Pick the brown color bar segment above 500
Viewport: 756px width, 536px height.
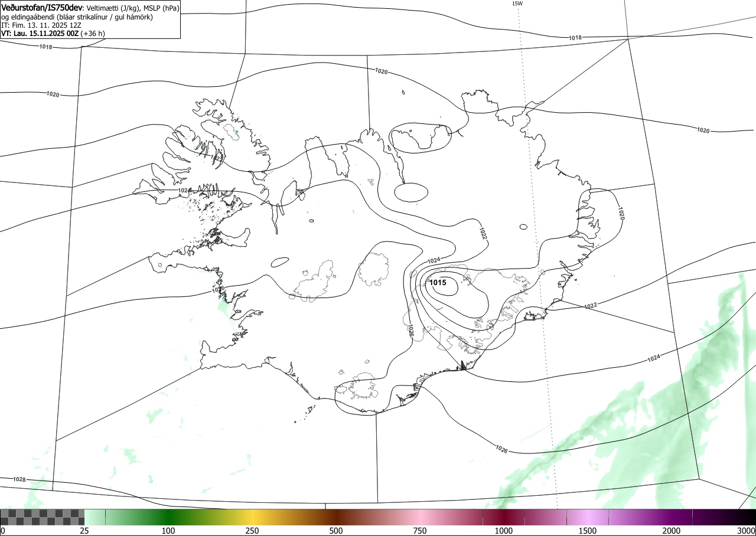pos(336,517)
